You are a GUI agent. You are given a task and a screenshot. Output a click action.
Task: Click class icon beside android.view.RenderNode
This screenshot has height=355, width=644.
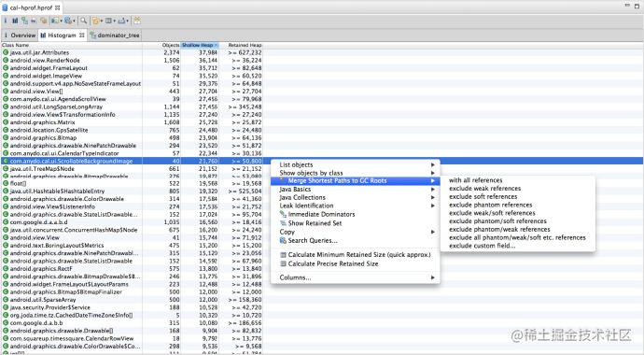[6, 61]
